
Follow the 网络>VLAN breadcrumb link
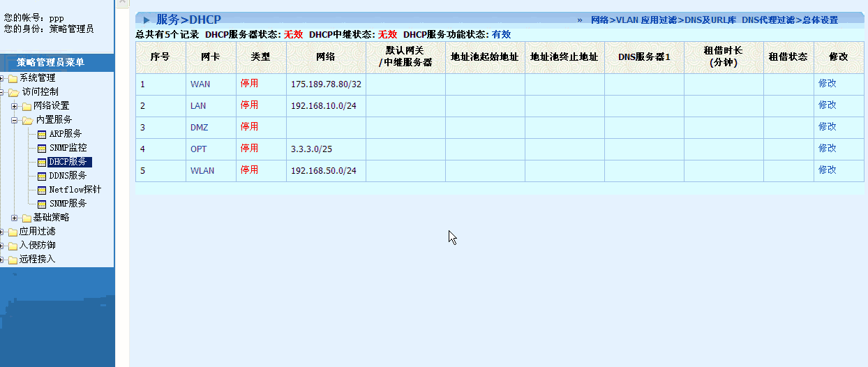(615, 20)
